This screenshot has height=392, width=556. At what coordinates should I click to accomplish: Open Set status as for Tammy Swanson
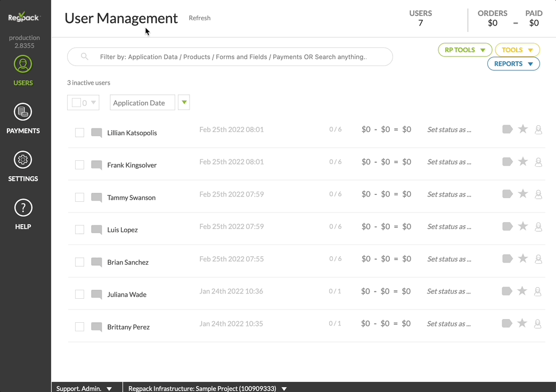click(x=449, y=194)
